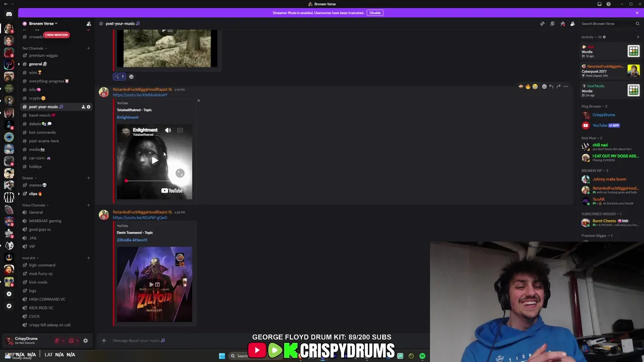Create channel plus next to Stream category
644x362 pixels.
click(88, 178)
